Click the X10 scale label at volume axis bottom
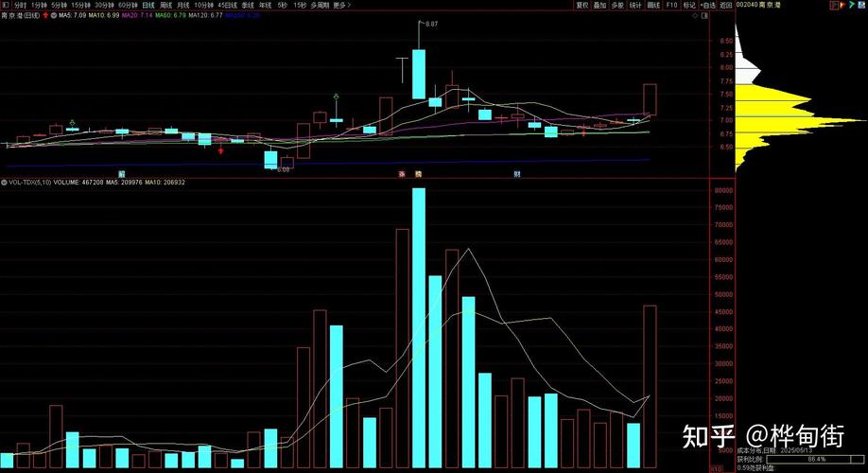This screenshot has width=868, height=473. 716,468
